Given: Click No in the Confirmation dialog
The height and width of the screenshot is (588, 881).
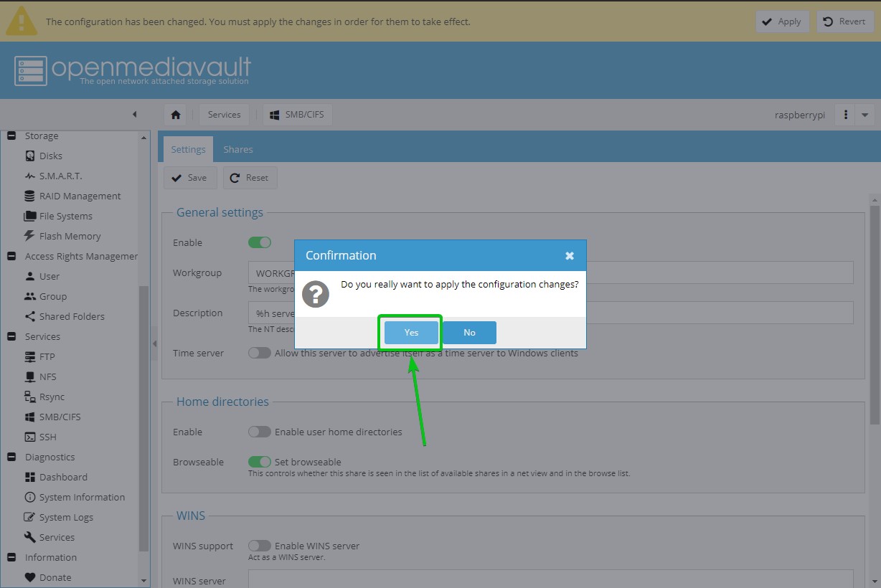Looking at the screenshot, I should [x=469, y=333].
